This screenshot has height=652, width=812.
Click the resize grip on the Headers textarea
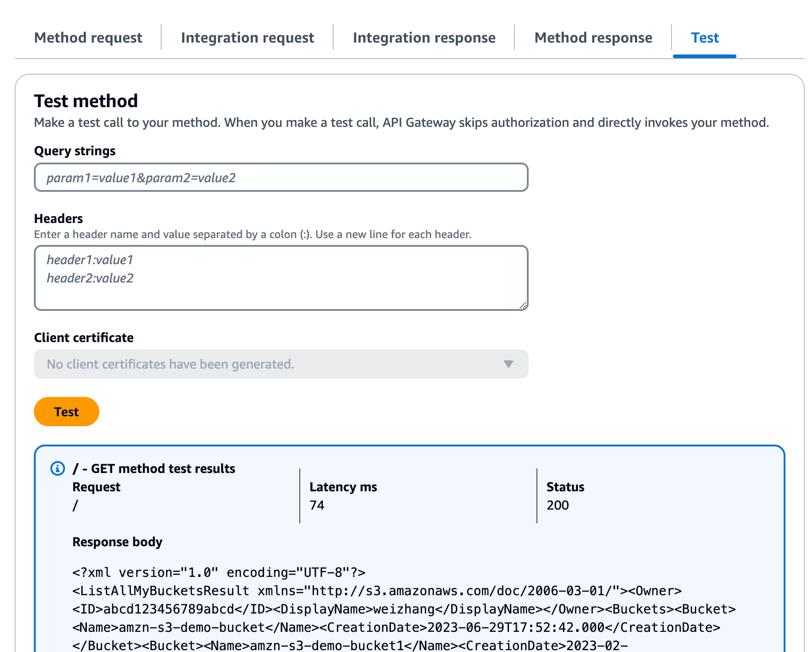(523, 305)
